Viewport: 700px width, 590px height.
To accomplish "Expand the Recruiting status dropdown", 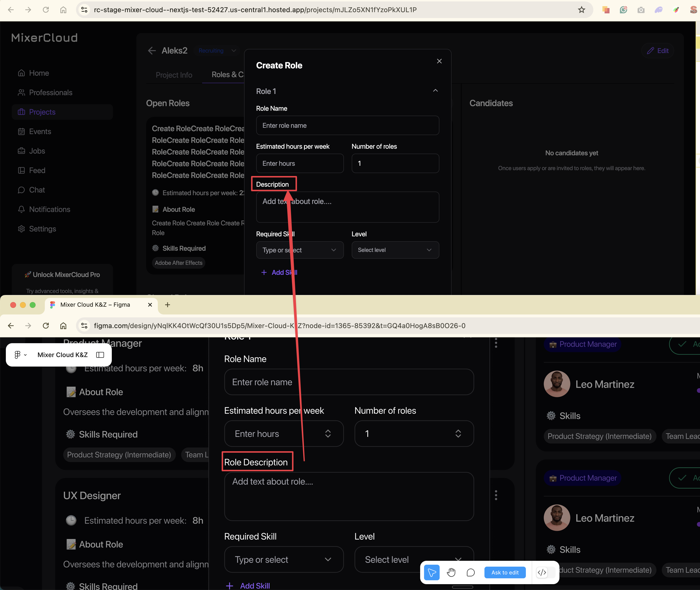I will tap(234, 50).
